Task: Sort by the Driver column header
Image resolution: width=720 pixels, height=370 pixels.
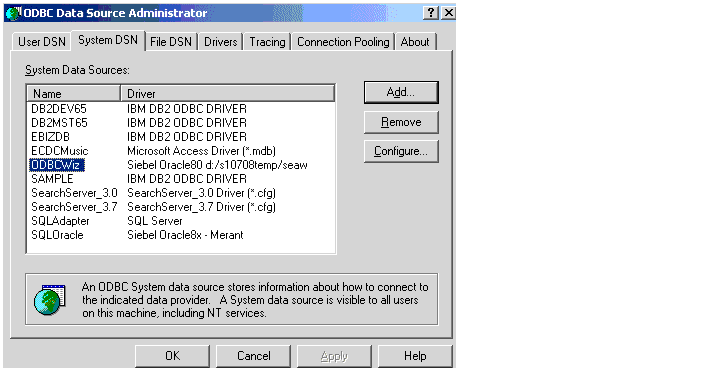Action: pyautogui.click(x=228, y=93)
